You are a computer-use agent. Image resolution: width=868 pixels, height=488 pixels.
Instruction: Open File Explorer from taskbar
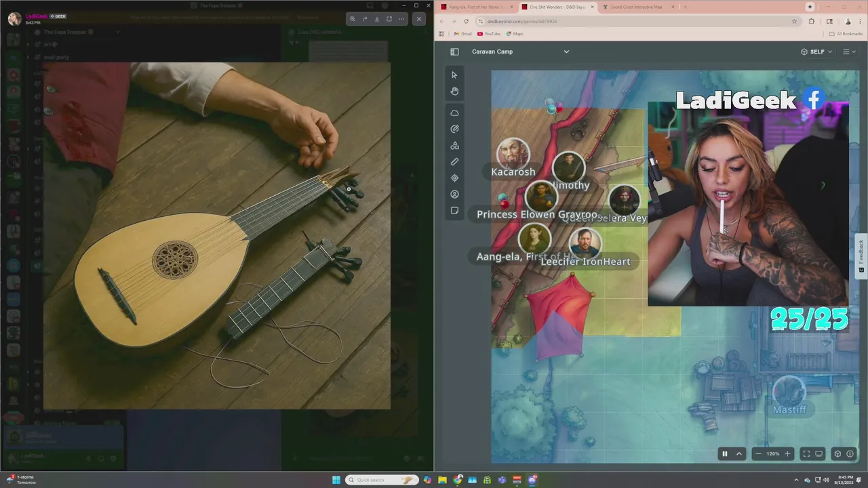click(x=442, y=480)
